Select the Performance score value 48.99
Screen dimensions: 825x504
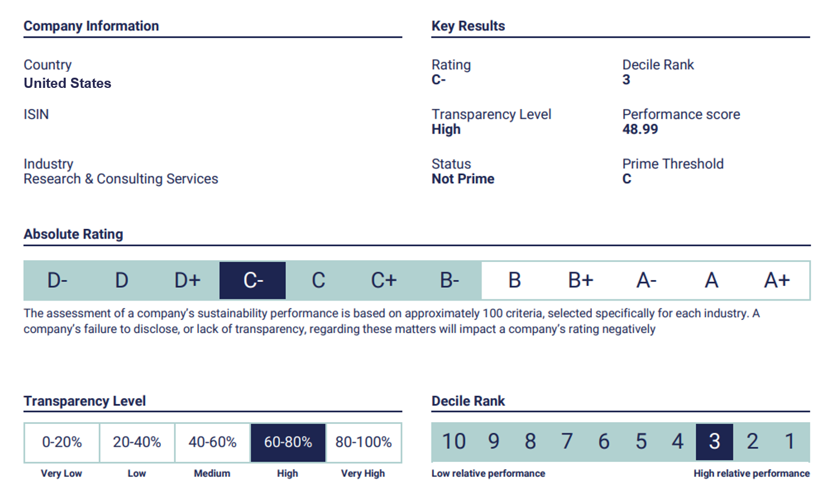point(640,129)
